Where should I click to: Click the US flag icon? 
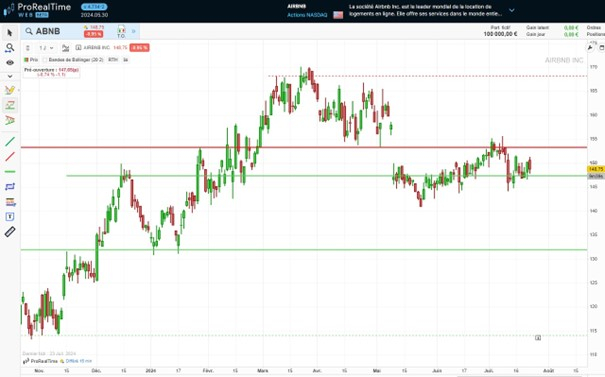coord(338,15)
